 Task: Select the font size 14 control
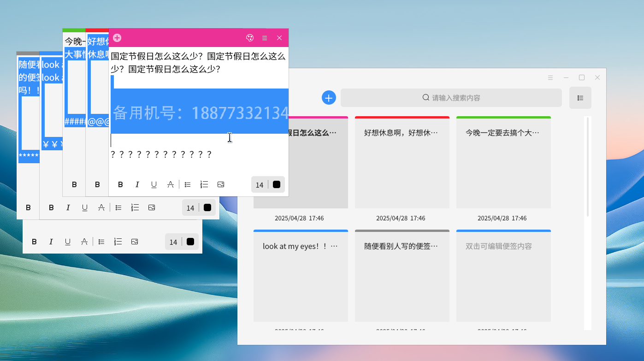(259, 184)
